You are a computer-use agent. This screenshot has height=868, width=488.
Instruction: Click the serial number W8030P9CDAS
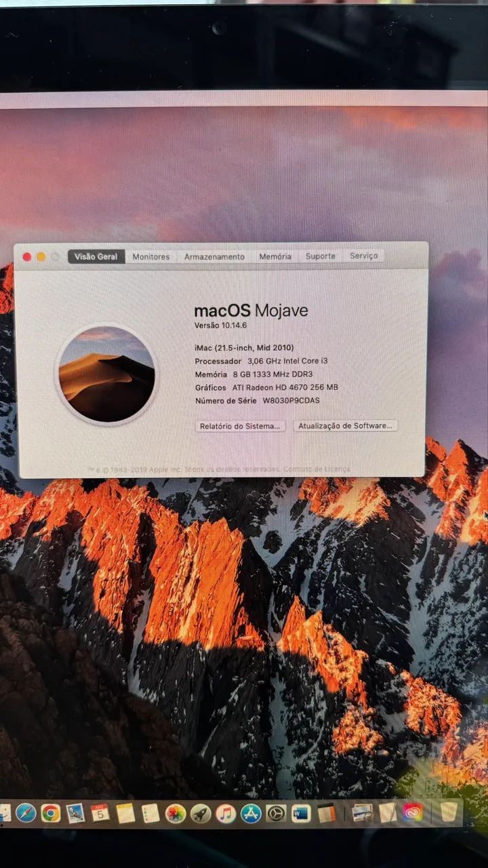tap(291, 400)
